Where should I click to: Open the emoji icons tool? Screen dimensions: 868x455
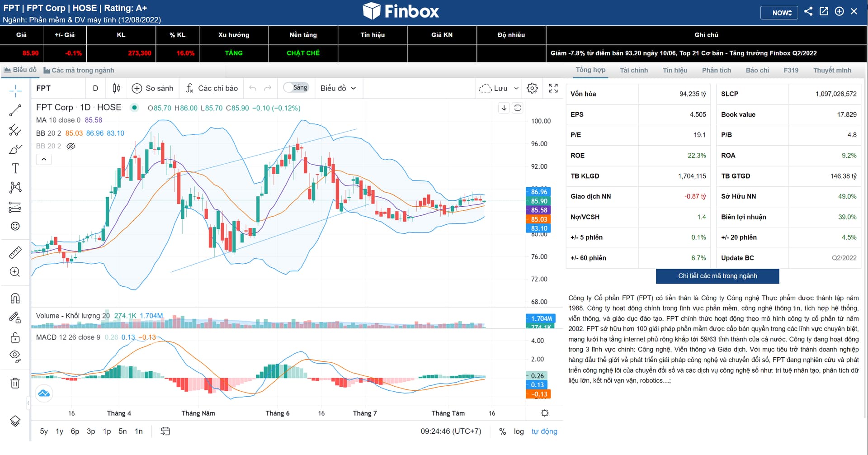click(15, 226)
